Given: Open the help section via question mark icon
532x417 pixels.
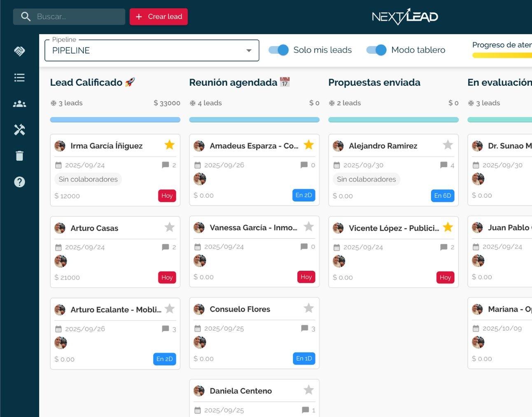Looking at the screenshot, I should [x=19, y=182].
